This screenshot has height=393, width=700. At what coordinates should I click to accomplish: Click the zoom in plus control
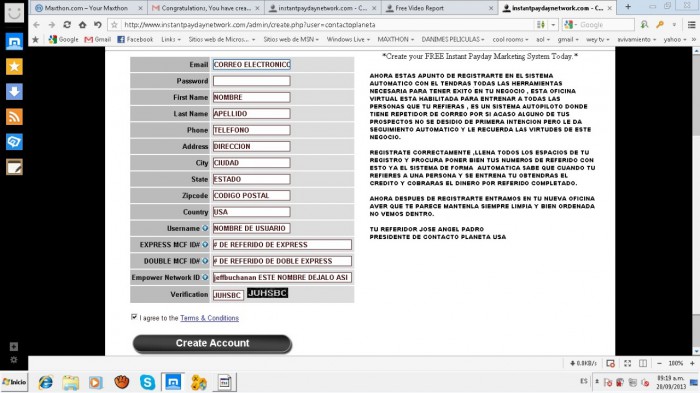692,363
